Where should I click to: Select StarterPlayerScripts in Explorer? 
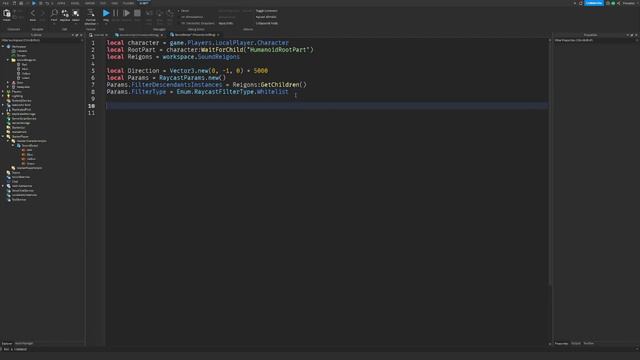29,168
